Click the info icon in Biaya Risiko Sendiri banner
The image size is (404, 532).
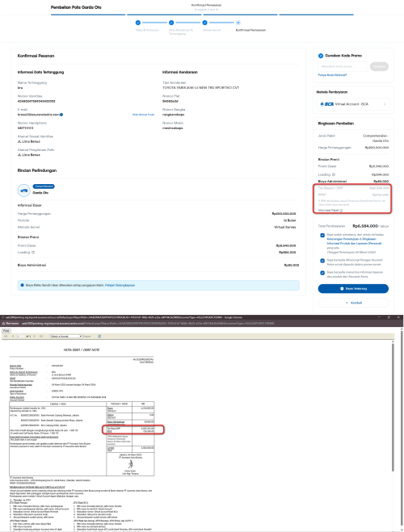(23, 285)
